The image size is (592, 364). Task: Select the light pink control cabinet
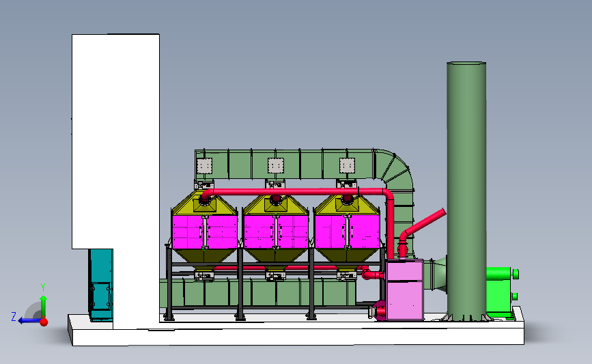pos(404,290)
